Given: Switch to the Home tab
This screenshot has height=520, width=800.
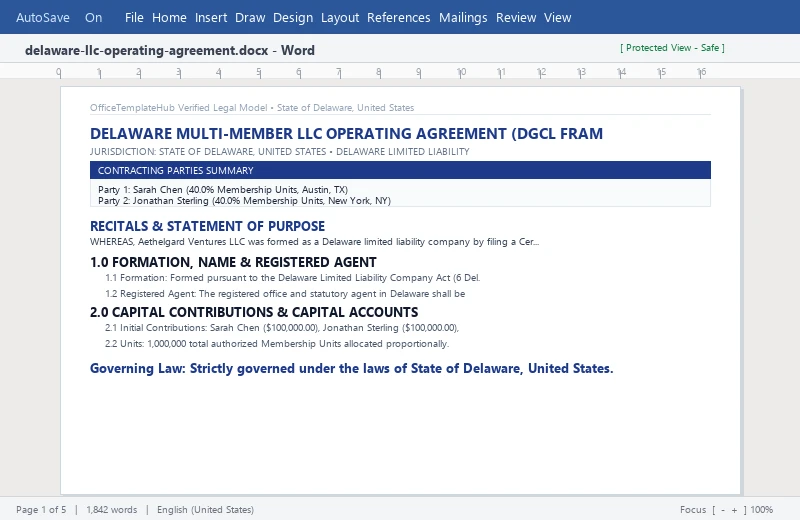Looking at the screenshot, I should 169,17.
